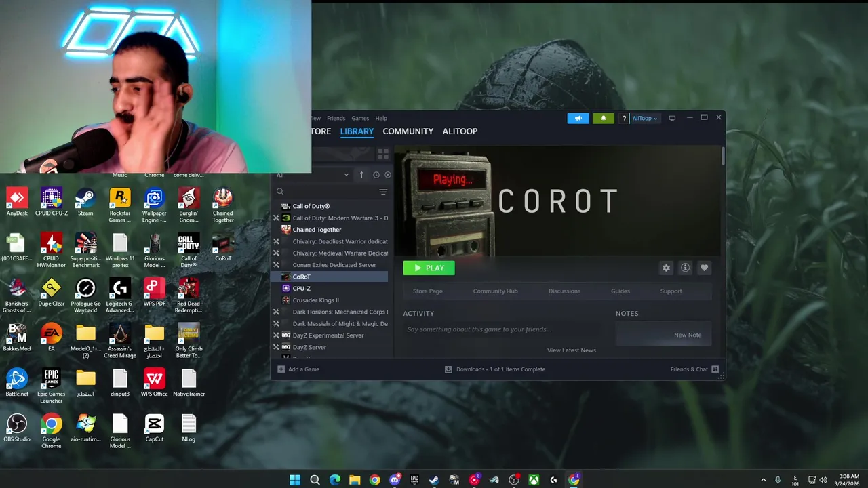Open CoRoT Support link
Viewport: 868px width, 488px height.
(x=671, y=291)
